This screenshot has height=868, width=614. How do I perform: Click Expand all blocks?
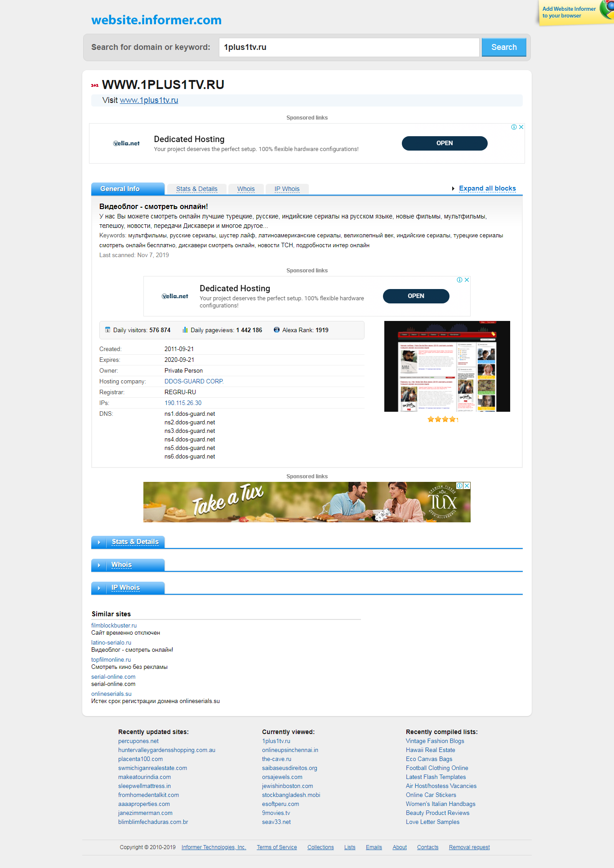click(x=487, y=188)
